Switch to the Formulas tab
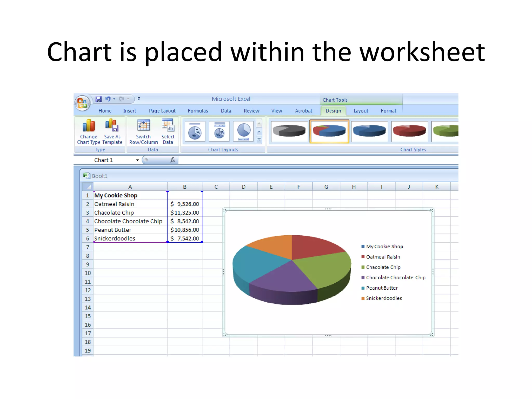 tap(198, 111)
